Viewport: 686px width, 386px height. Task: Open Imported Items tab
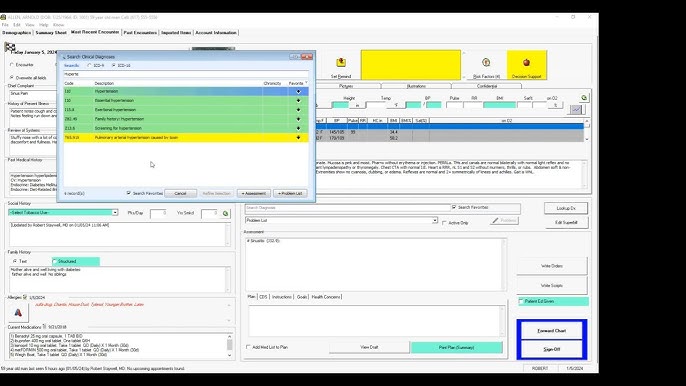176,32
